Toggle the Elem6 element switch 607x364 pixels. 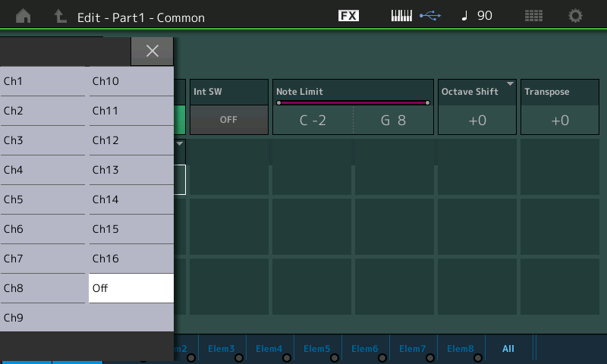366,350
